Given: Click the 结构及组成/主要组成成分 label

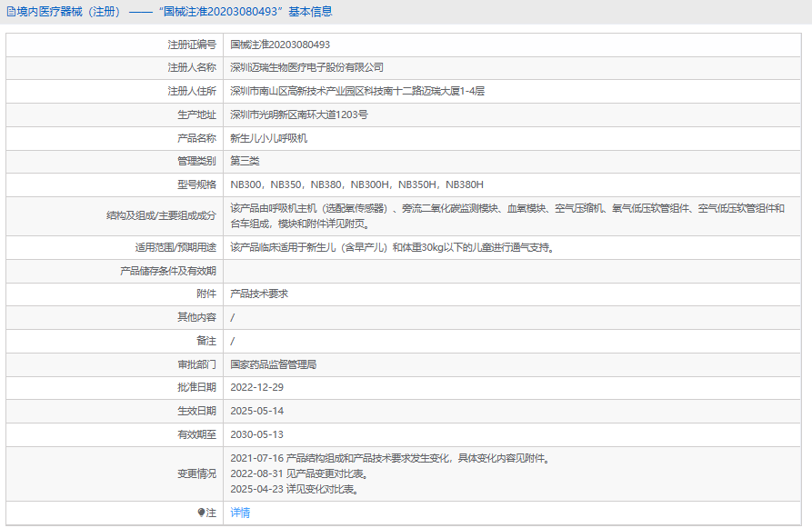Looking at the screenshot, I should pyautogui.click(x=161, y=215).
